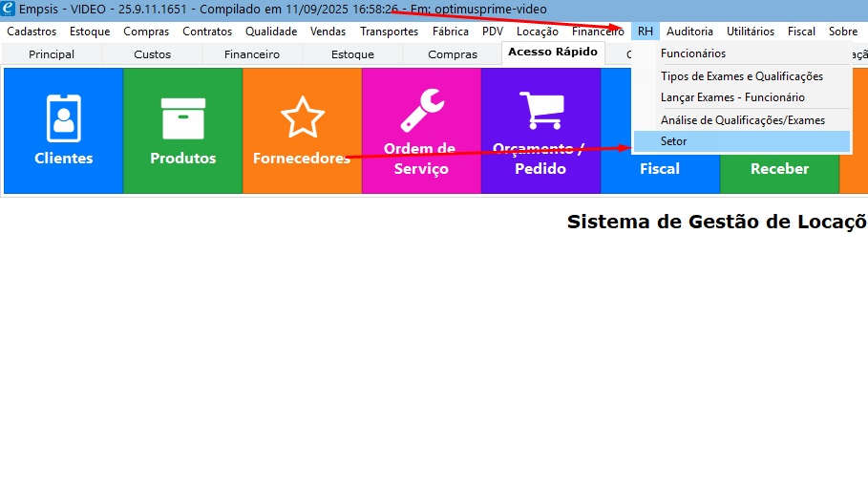Expand the Cadastros menu
The width and height of the screenshot is (868, 489).
pos(32,32)
